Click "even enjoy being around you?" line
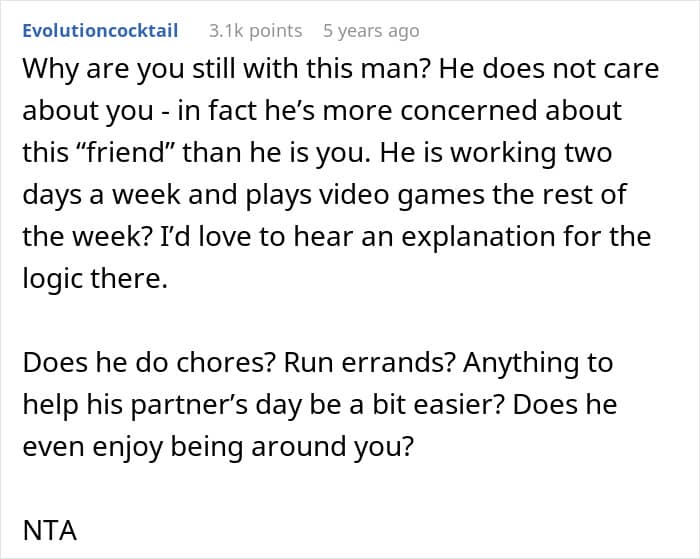The width and height of the screenshot is (700, 559). [217, 447]
